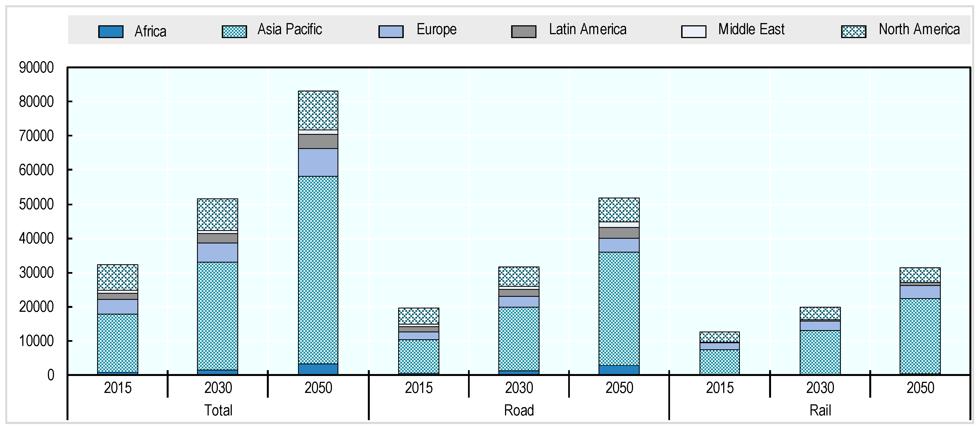980x431 pixels.
Task: Click the Africa segment of Road 2050
Action: pos(619,370)
